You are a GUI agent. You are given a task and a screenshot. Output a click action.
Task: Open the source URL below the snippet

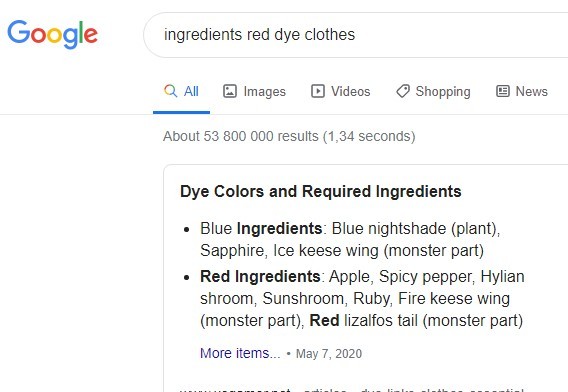click(352, 390)
